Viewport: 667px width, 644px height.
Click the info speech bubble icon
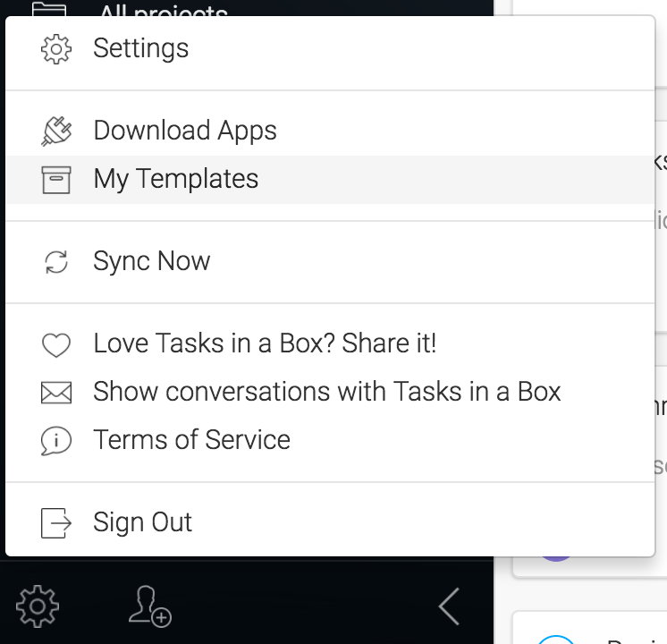coord(56,440)
